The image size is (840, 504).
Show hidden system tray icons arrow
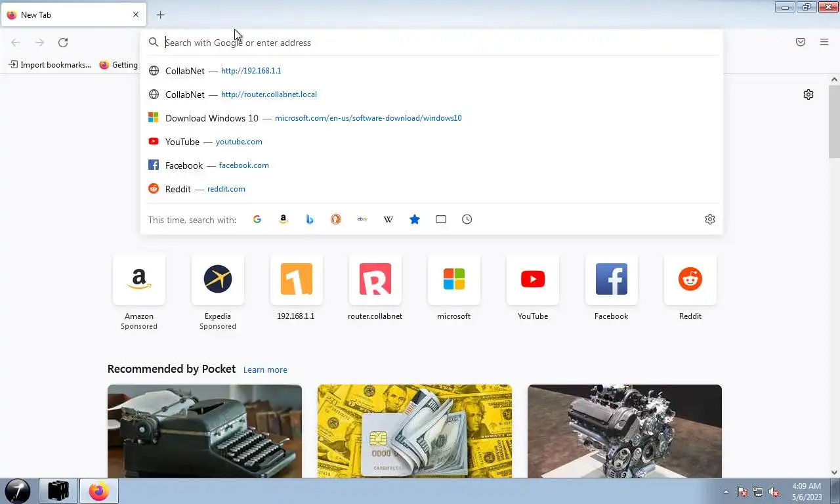[726, 492]
